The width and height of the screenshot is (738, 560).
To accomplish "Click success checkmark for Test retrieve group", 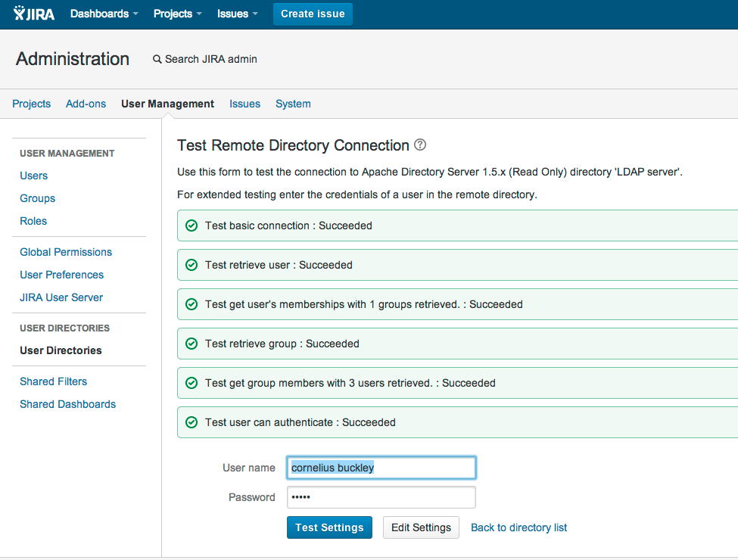I will (192, 344).
